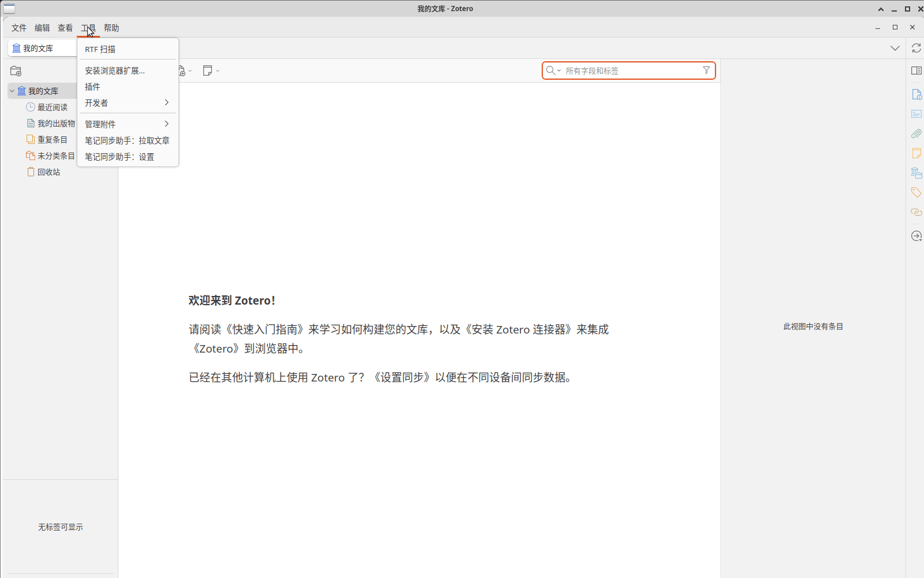924x578 pixels.
Task: Open the Info section icon in side rail
Action: click(x=916, y=94)
